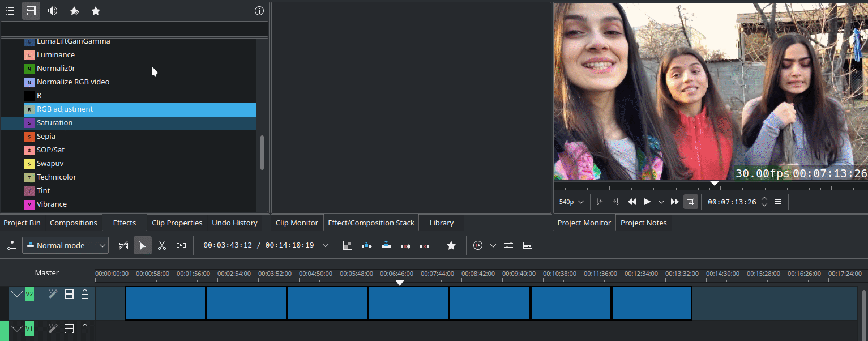Open the Library tab
This screenshot has height=341, width=868.
(x=442, y=223)
